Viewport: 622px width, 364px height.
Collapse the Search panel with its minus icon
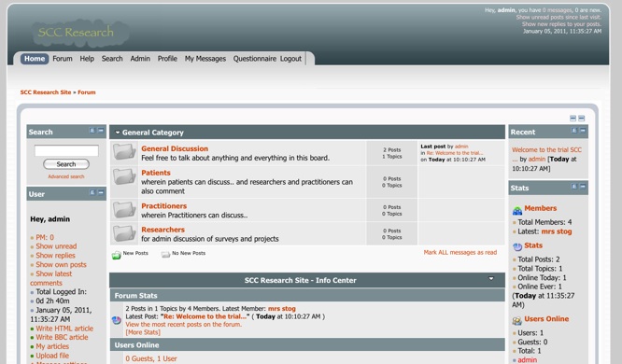coord(101,130)
